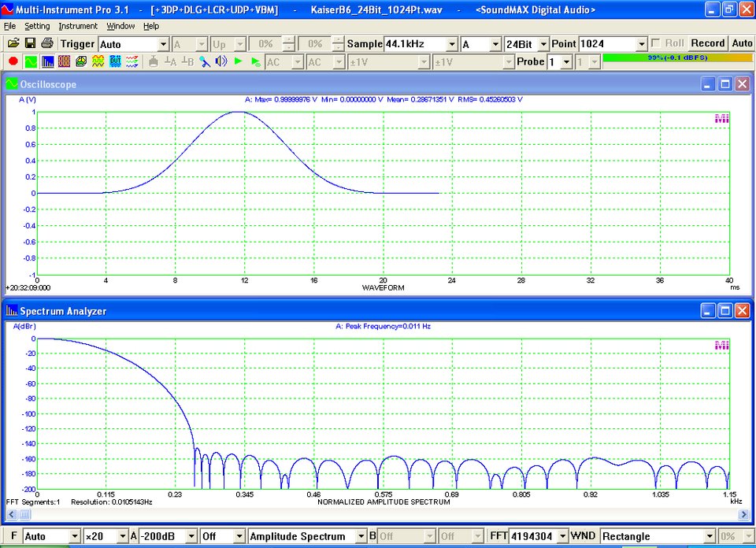Open the Device Test Plan icon
This screenshot has height=548, width=756.
114,61
